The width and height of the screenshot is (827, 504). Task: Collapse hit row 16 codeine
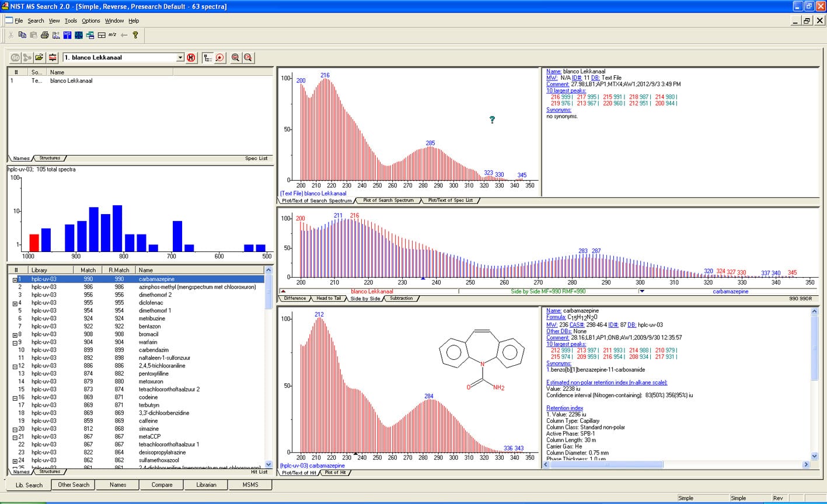(x=15, y=398)
